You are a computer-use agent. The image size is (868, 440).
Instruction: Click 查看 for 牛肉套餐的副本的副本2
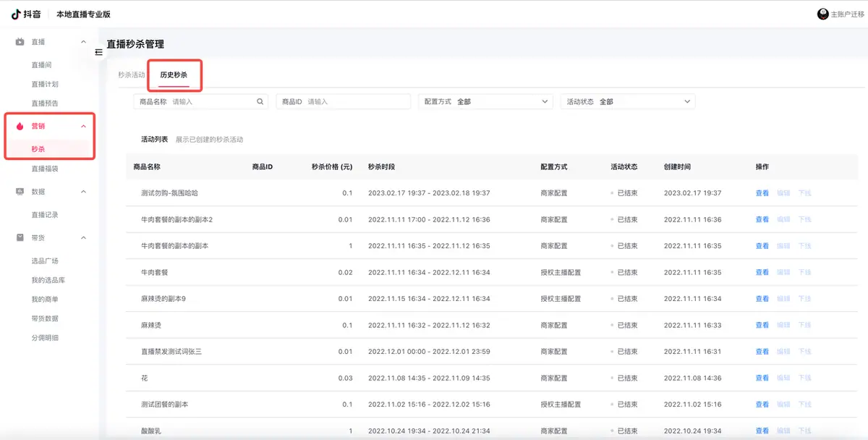(x=762, y=219)
